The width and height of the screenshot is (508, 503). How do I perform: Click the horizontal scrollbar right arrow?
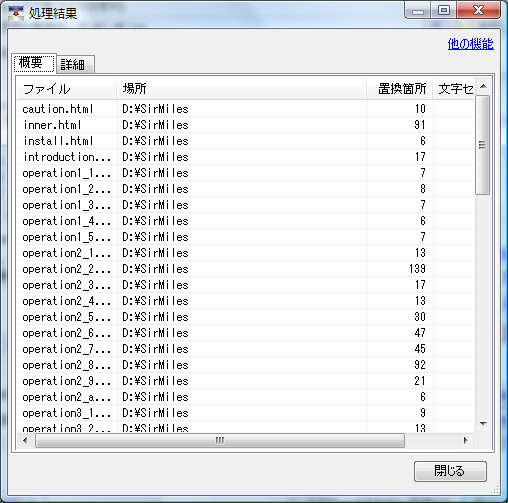coord(466,441)
